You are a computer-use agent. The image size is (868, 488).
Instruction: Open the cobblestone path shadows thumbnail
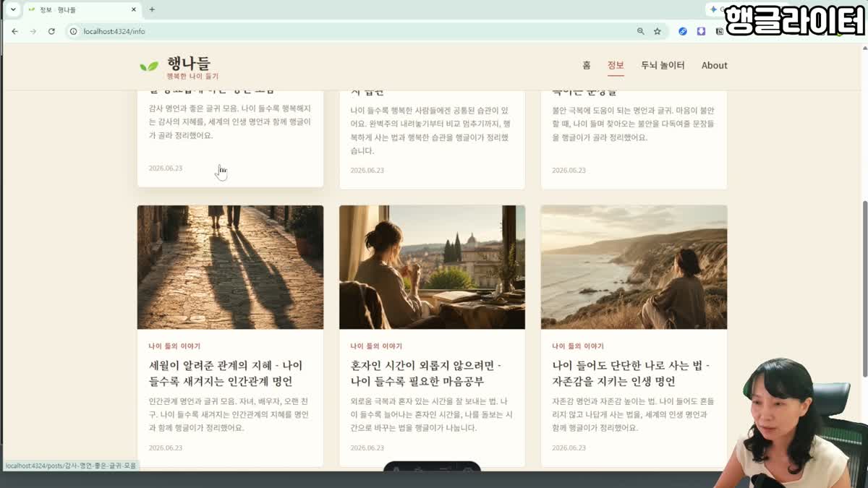pos(231,267)
